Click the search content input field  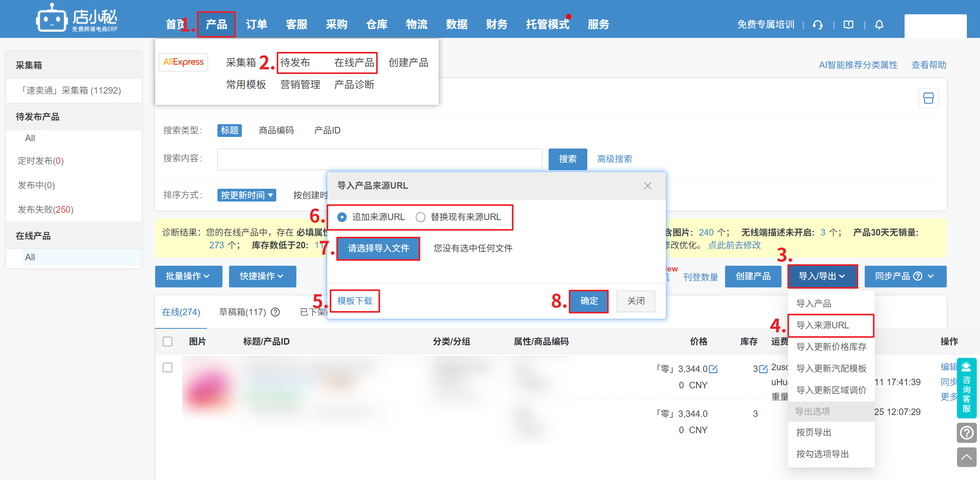379,159
